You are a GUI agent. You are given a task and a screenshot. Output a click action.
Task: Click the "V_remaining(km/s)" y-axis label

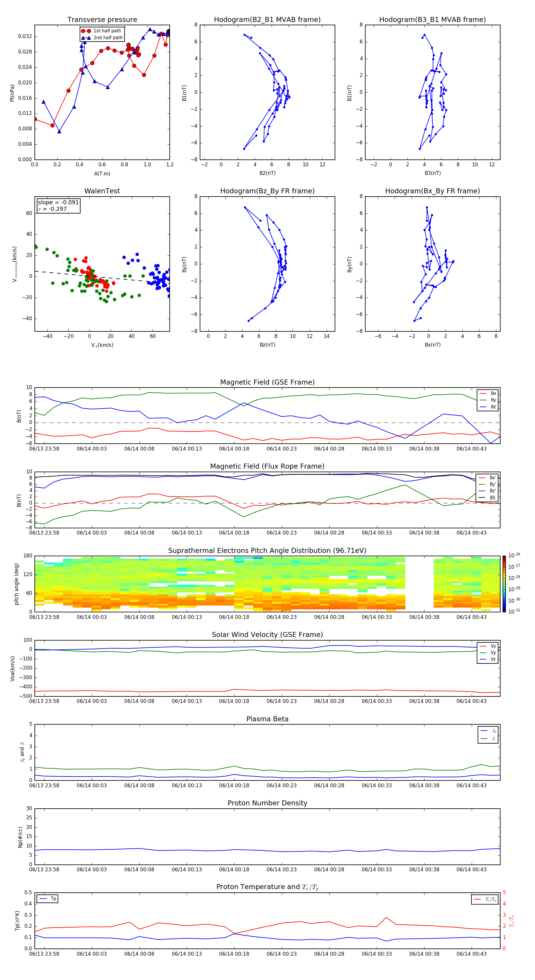(x=15, y=264)
